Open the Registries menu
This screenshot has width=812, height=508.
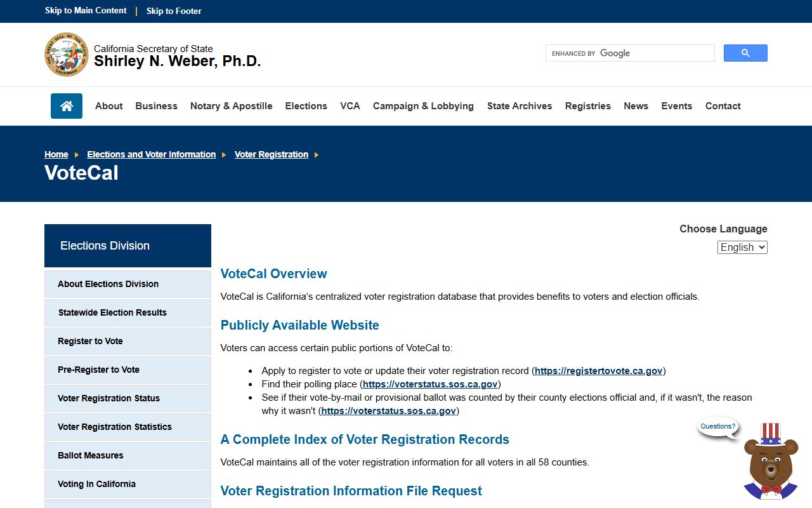tap(588, 106)
